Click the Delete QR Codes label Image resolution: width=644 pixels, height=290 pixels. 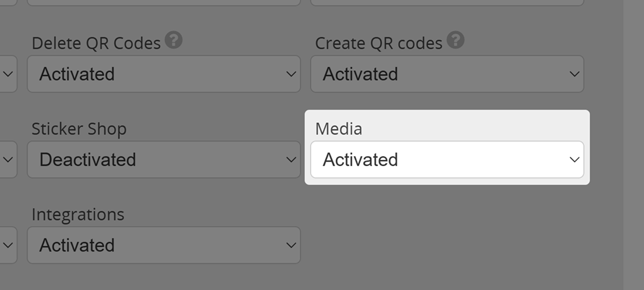click(96, 43)
